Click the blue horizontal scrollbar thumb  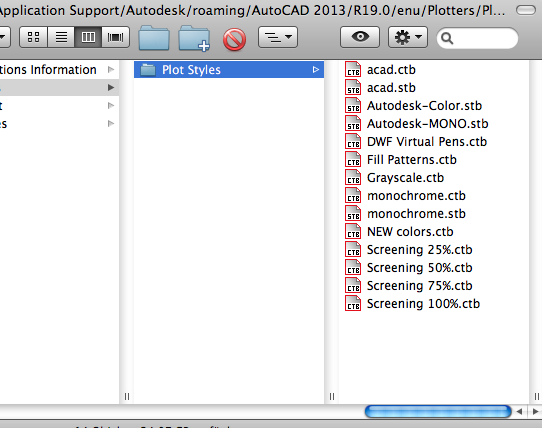tap(438, 411)
